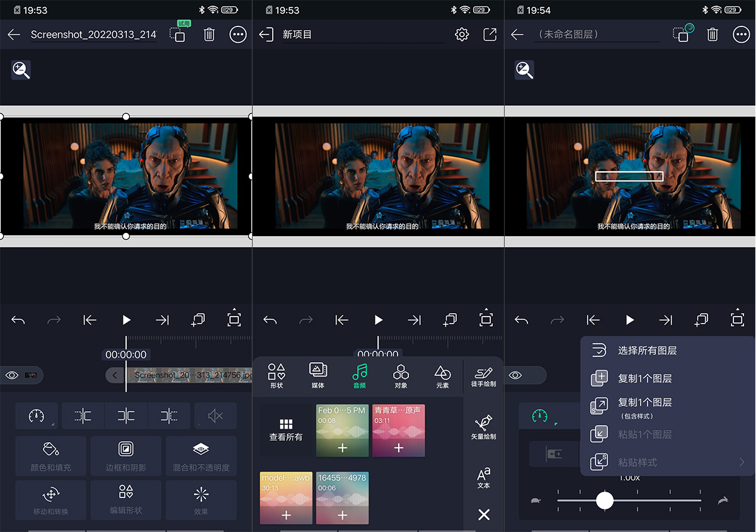Tap the split-and-trim-left icon
Image resolution: width=756 pixels, height=532 pixels.
(x=83, y=416)
